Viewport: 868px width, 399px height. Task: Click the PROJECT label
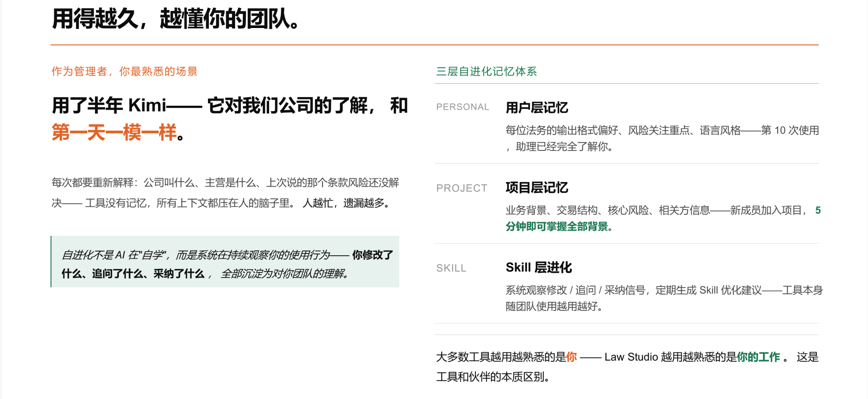[x=462, y=188]
